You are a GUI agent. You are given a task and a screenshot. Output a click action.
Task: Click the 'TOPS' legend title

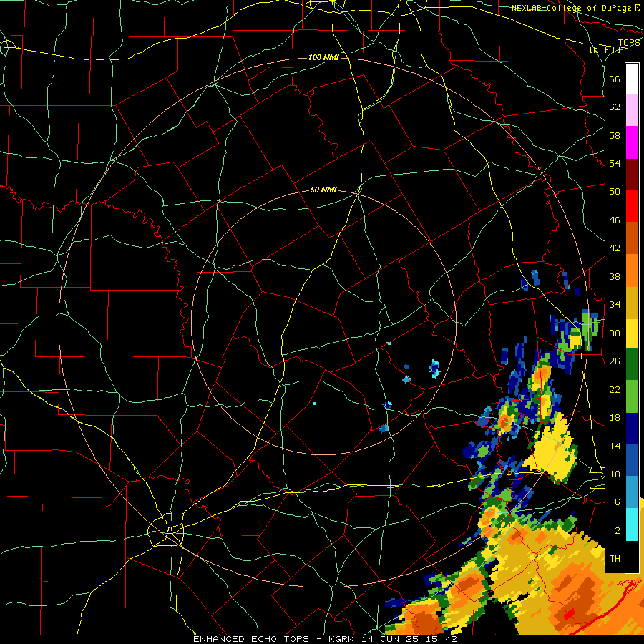coord(629,43)
